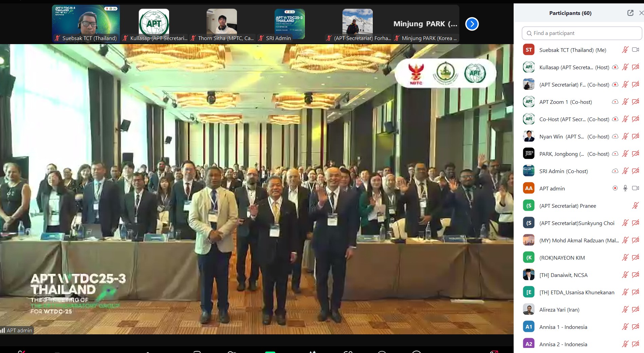Image resolution: width=644 pixels, height=353 pixels.
Task: Click muted mic icon for Alireza Yari (Iran)
Action: [625, 310]
